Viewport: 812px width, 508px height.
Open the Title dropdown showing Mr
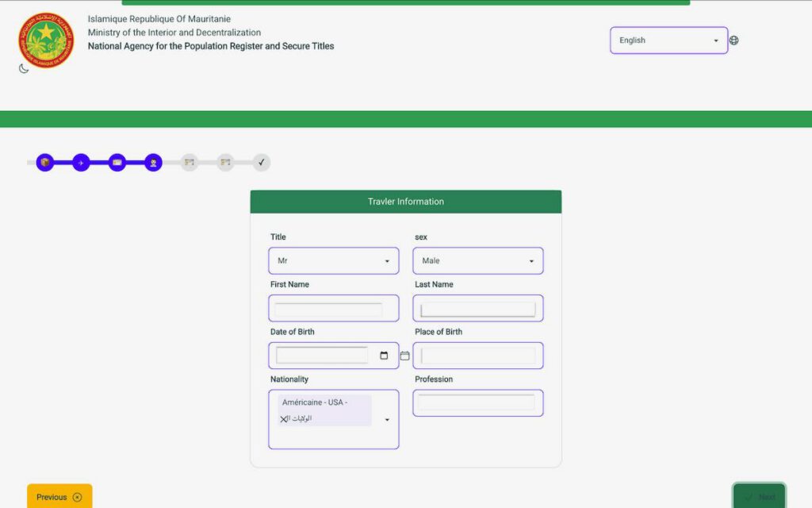pyautogui.click(x=334, y=260)
